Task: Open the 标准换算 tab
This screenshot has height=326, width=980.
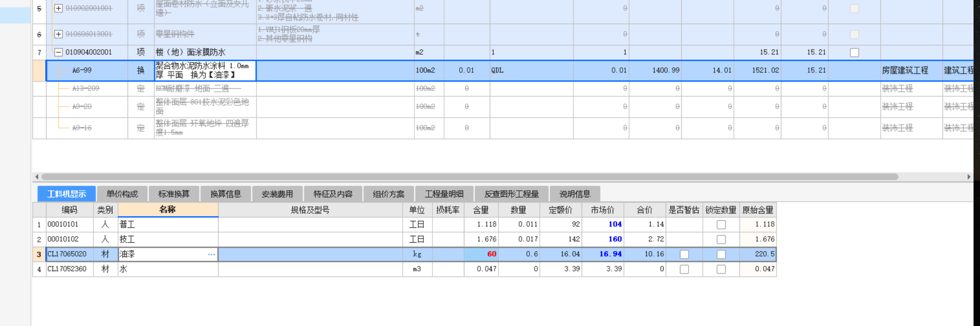Action: (x=174, y=194)
